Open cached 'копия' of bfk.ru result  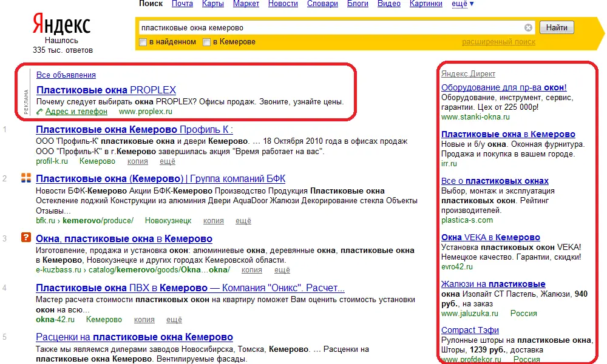pyautogui.click(x=214, y=221)
